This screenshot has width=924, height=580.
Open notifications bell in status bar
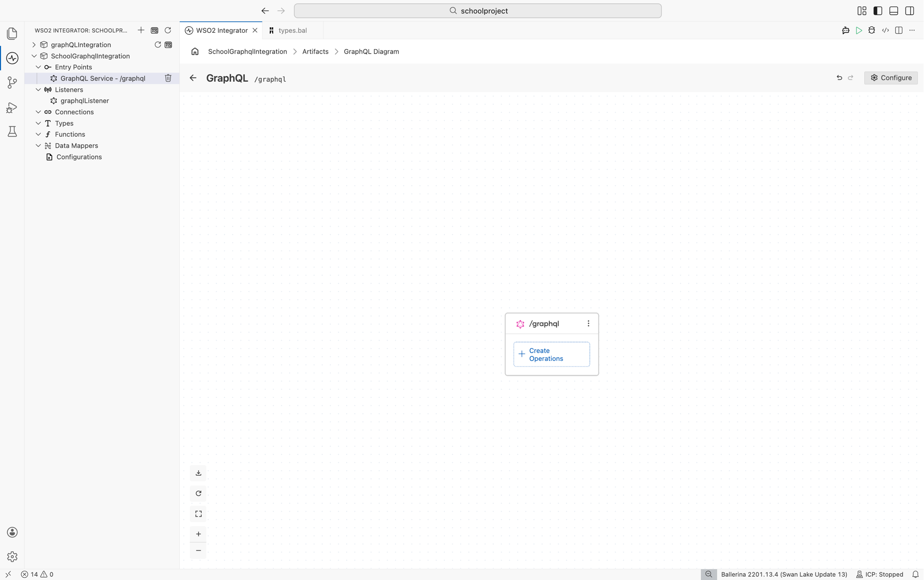pyautogui.click(x=915, y=574)
